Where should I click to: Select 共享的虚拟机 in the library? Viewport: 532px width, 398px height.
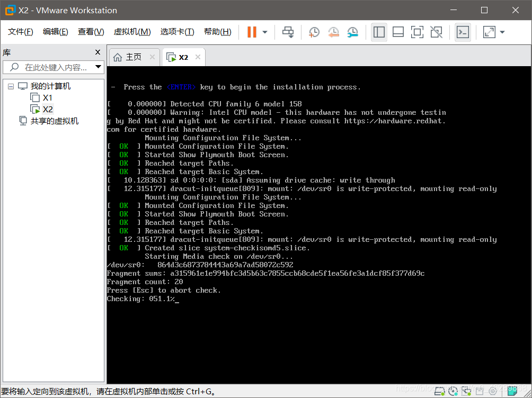54,121
